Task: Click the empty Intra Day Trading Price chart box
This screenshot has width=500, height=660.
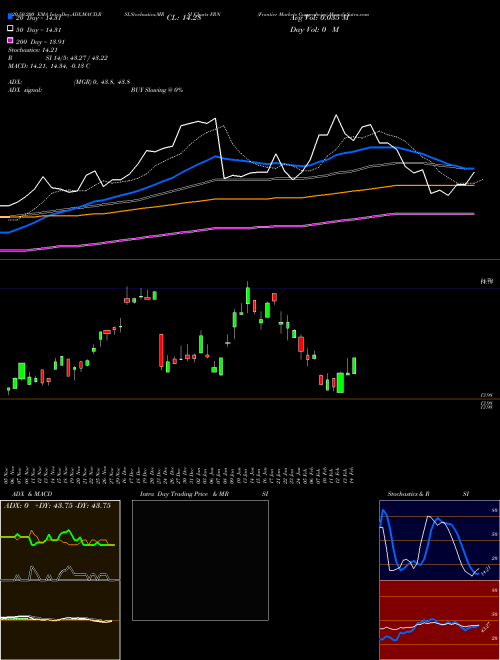Action: pos(200,560)
